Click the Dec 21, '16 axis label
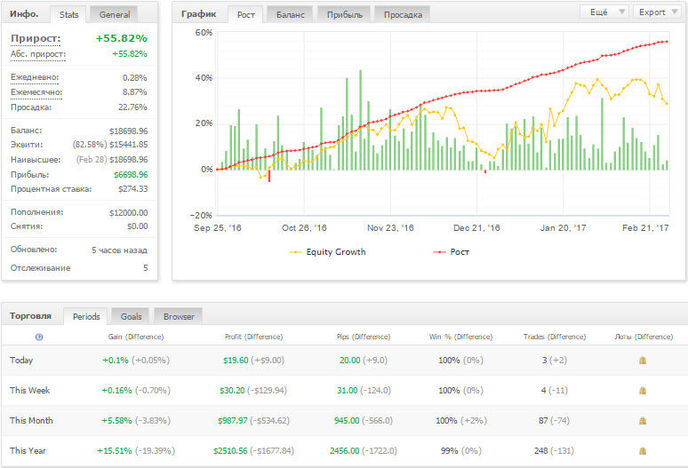 pos(477,228)
